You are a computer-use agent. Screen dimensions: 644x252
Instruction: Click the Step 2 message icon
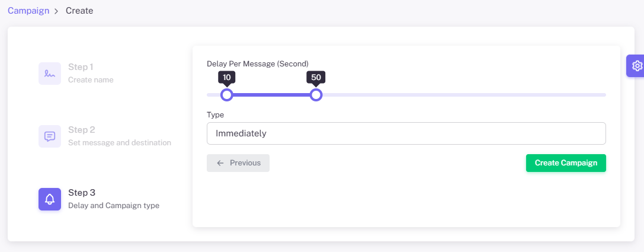50,136
